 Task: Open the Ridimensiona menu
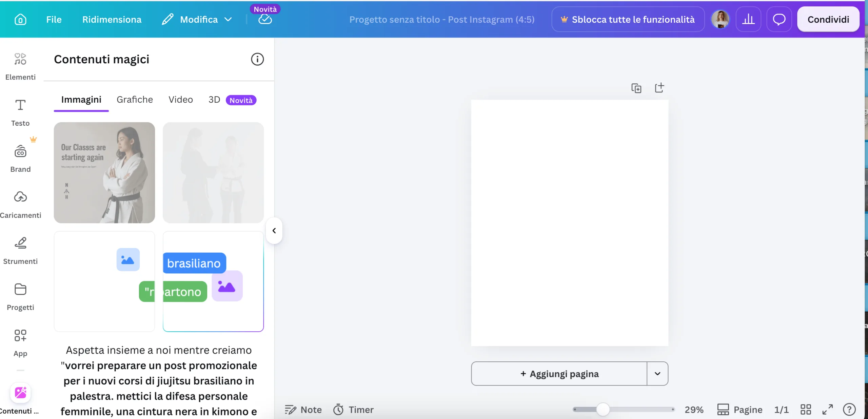pos(112,19)
